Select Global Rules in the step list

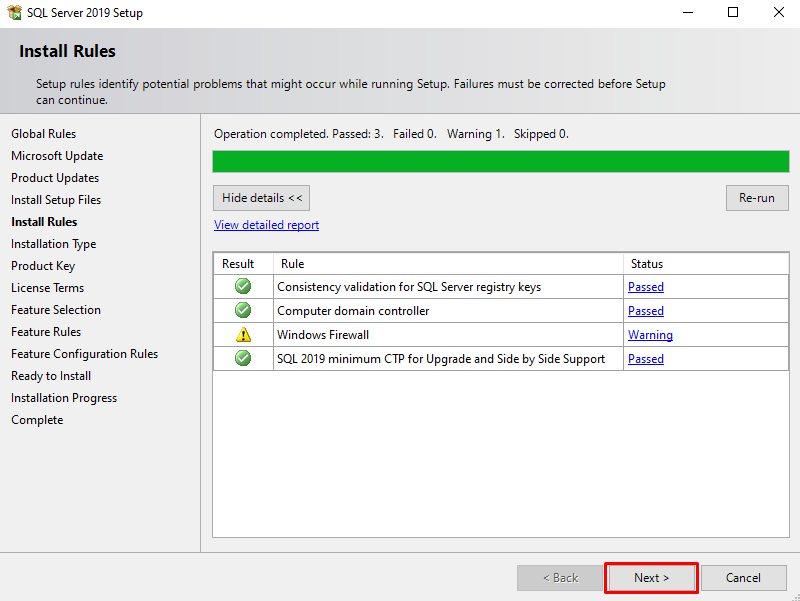(43, 134)
